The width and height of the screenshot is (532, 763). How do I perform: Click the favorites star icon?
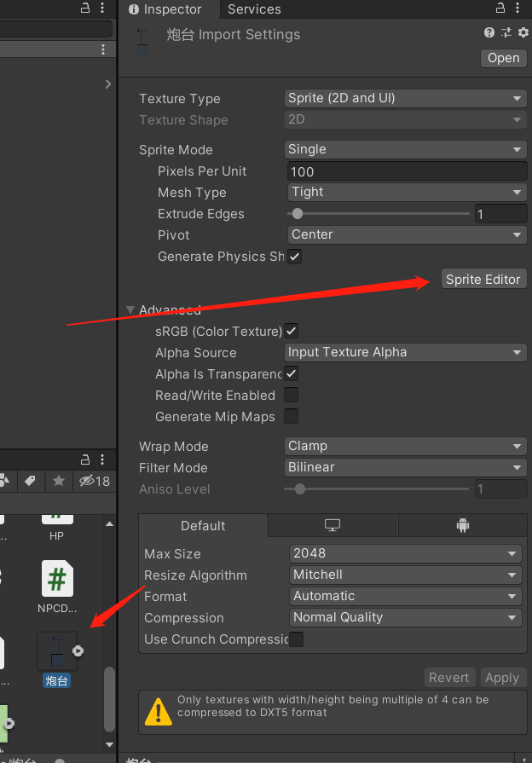click(59, 481)
